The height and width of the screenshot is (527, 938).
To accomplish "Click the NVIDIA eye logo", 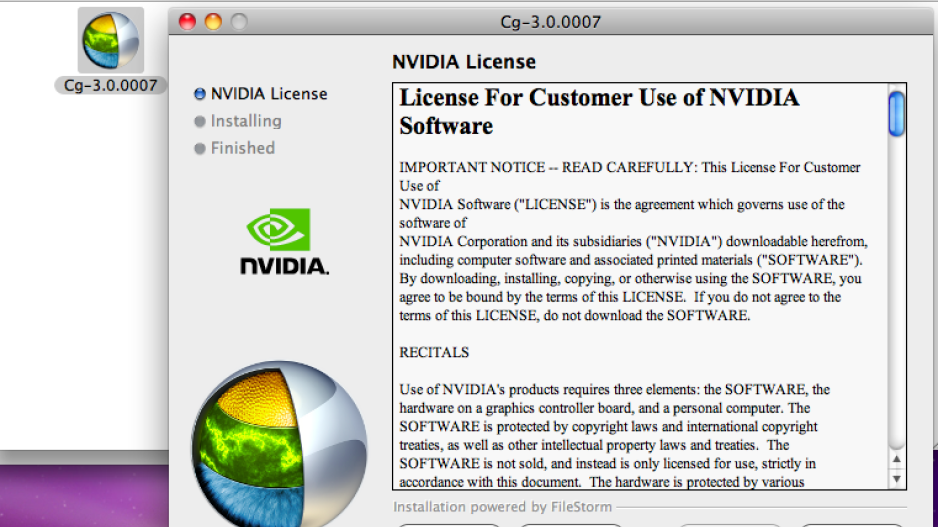I will click(279, 229).
